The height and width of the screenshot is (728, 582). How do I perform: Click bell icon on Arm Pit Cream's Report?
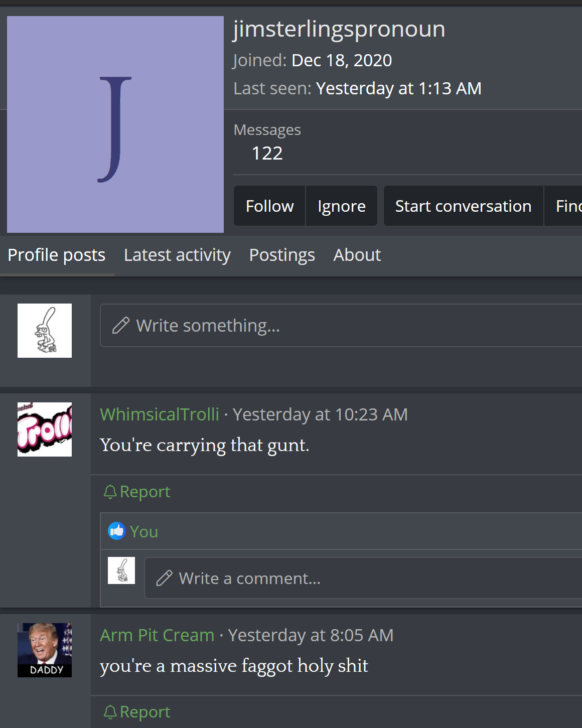(110, 712)
